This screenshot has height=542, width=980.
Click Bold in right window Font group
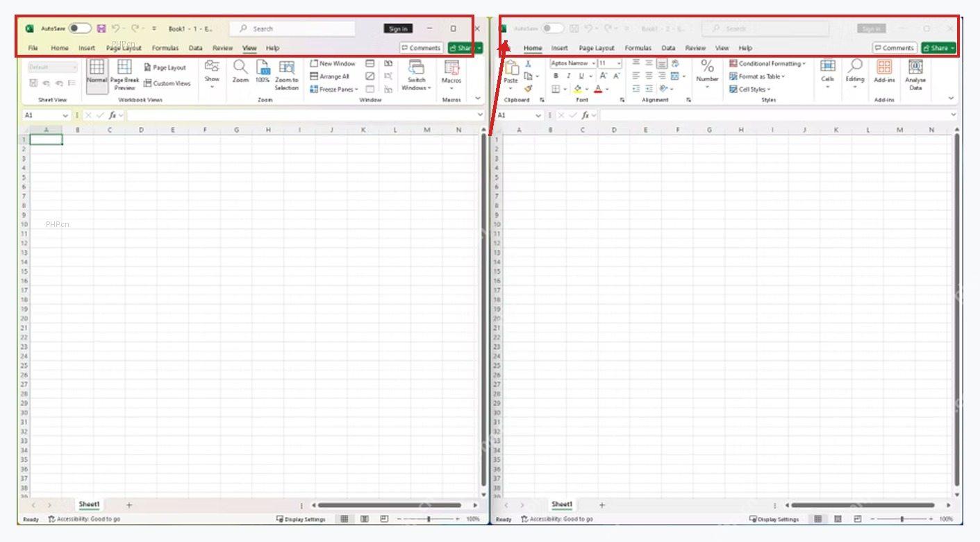(556, 76)
